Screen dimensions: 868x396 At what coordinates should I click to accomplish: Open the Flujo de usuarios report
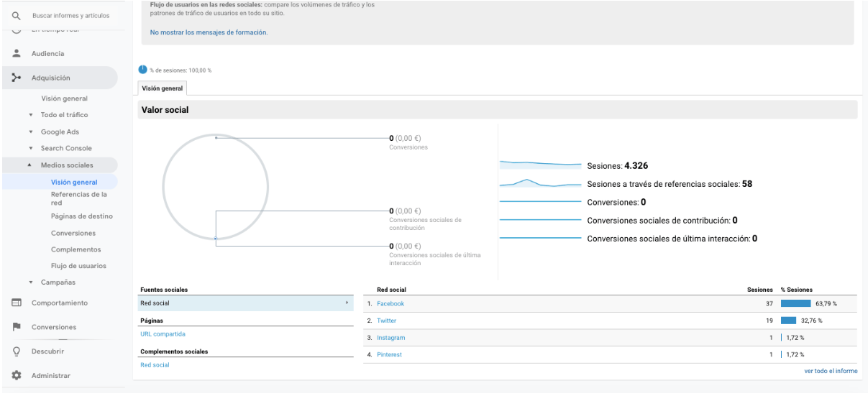click(78, 266)
